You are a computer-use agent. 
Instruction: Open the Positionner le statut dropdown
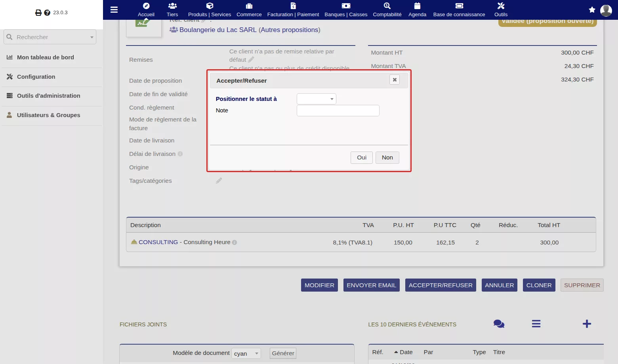317,99
